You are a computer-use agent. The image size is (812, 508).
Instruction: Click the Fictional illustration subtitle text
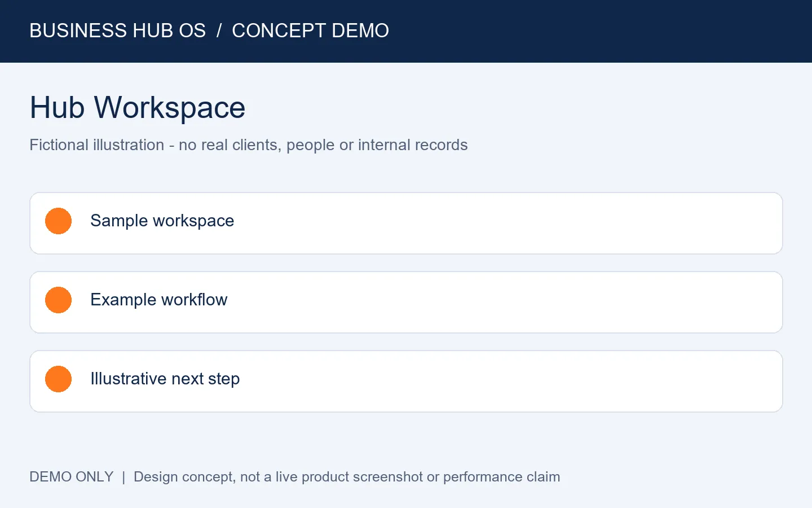[249, 145]
